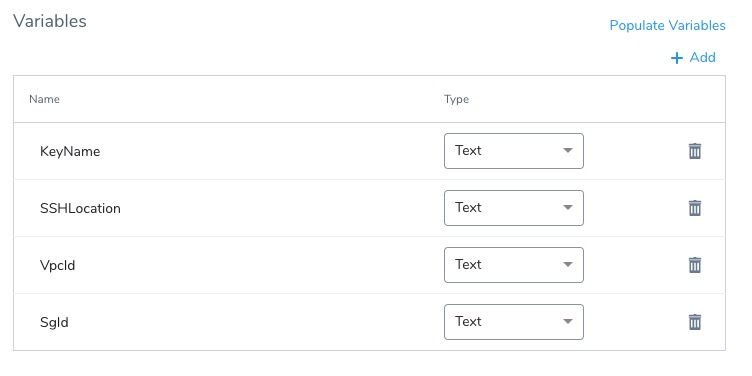Delete the KeyName variable with trash icon
This screenshot has width=752, height=376.
point(694,151)
